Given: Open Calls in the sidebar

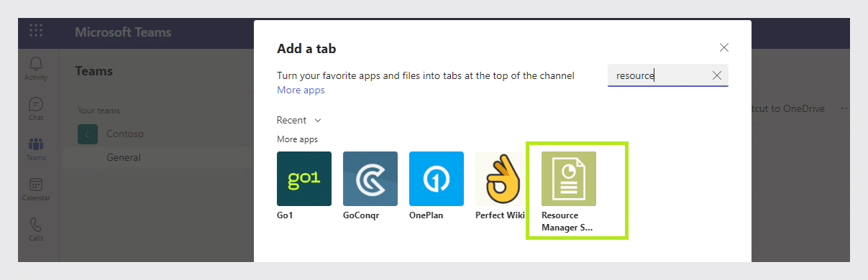Looking at the screenshot, I should [x=36, y=229].
